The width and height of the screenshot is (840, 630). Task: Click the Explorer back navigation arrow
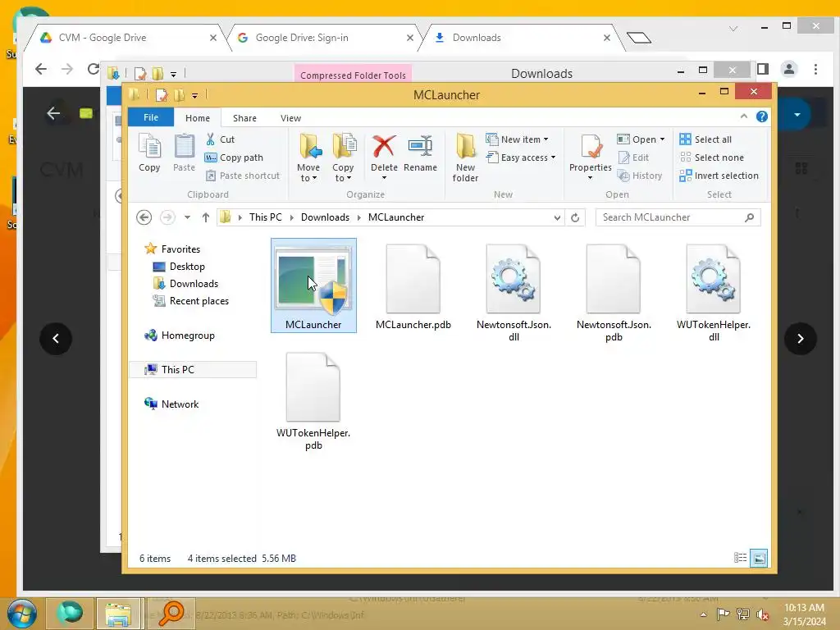tap(144, 217)
